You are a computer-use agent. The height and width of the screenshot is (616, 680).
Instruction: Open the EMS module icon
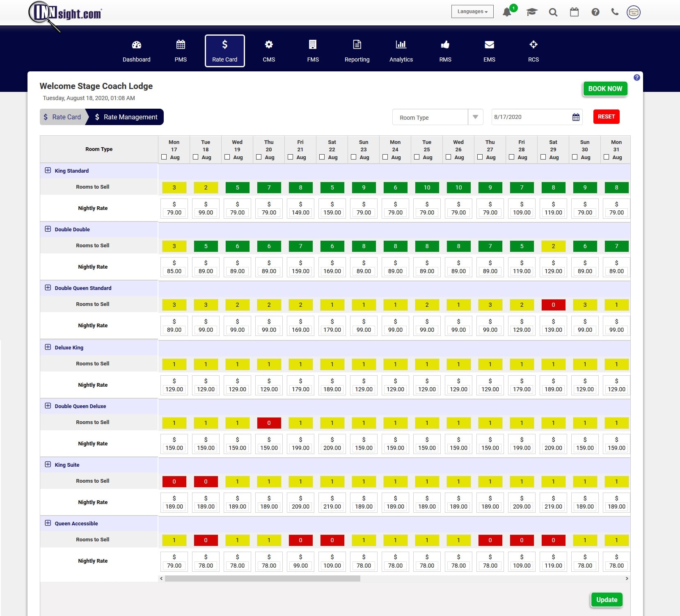tap(489, 50)
